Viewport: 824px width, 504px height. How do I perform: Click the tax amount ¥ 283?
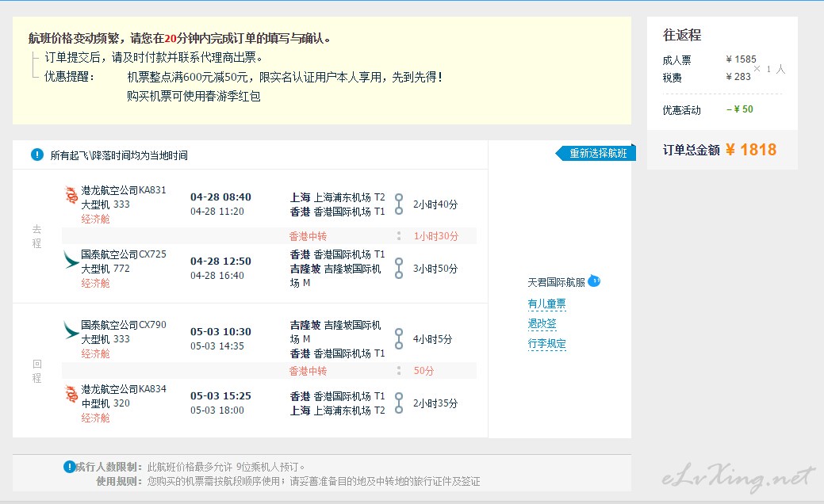[x=738, y=77]
